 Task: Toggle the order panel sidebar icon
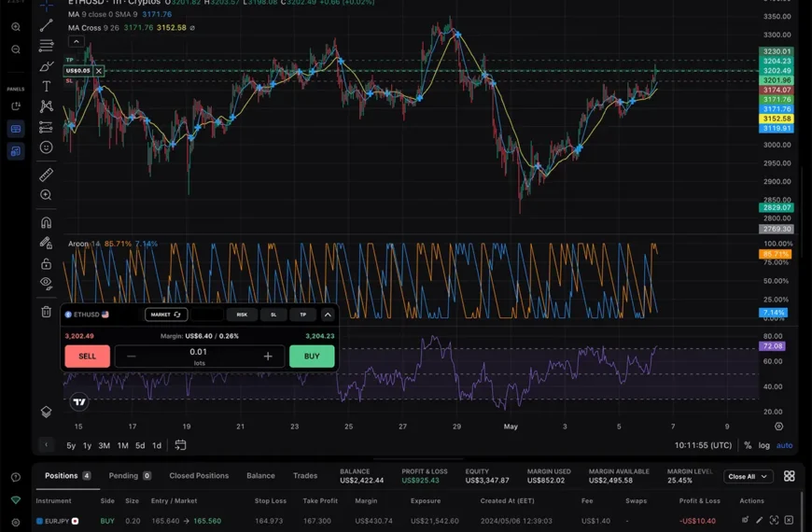16,129
